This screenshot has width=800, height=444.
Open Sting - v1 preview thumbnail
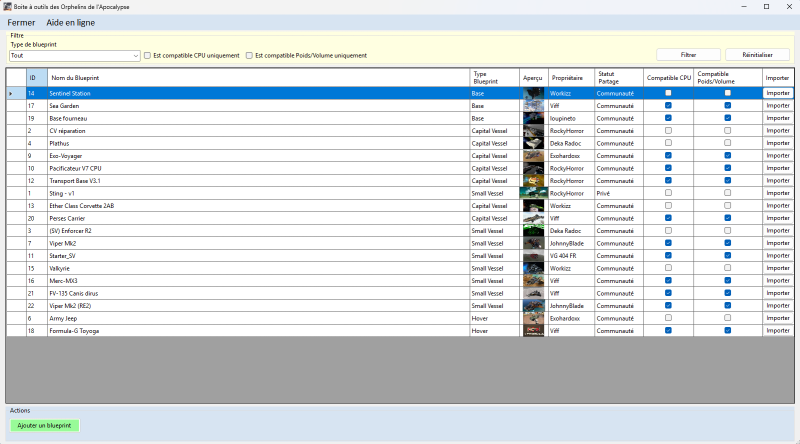pyautogui.click(x=534, y=193)
